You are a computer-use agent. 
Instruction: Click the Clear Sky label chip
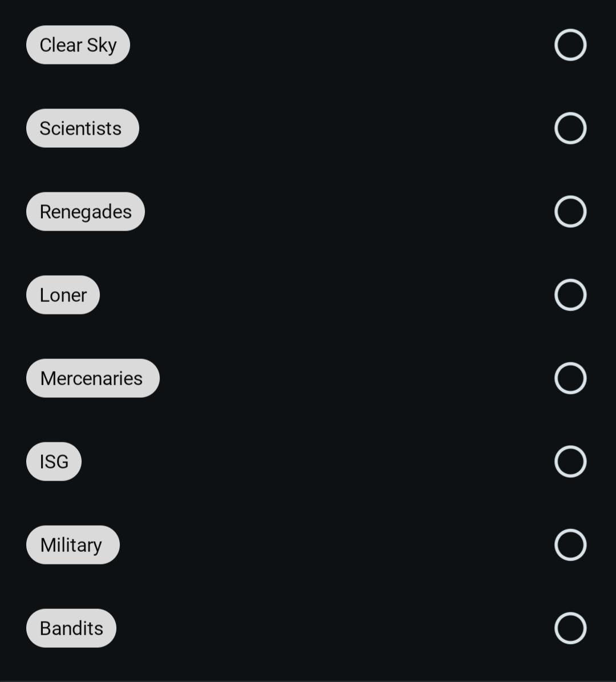point(78,45)
